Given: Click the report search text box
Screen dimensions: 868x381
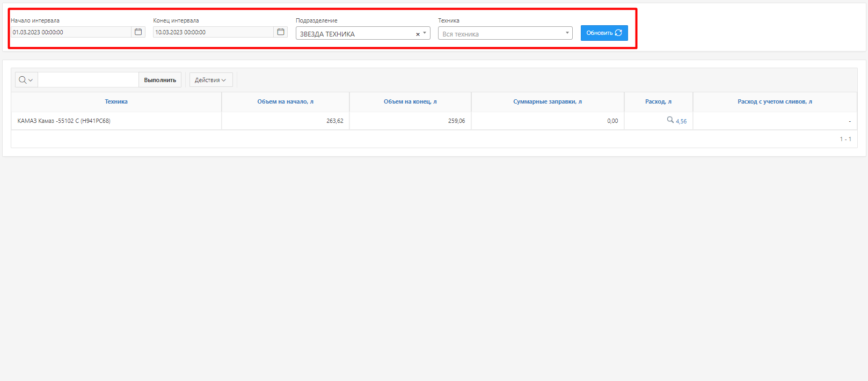Looking at the screenshot, I should [x=88, y=80].
